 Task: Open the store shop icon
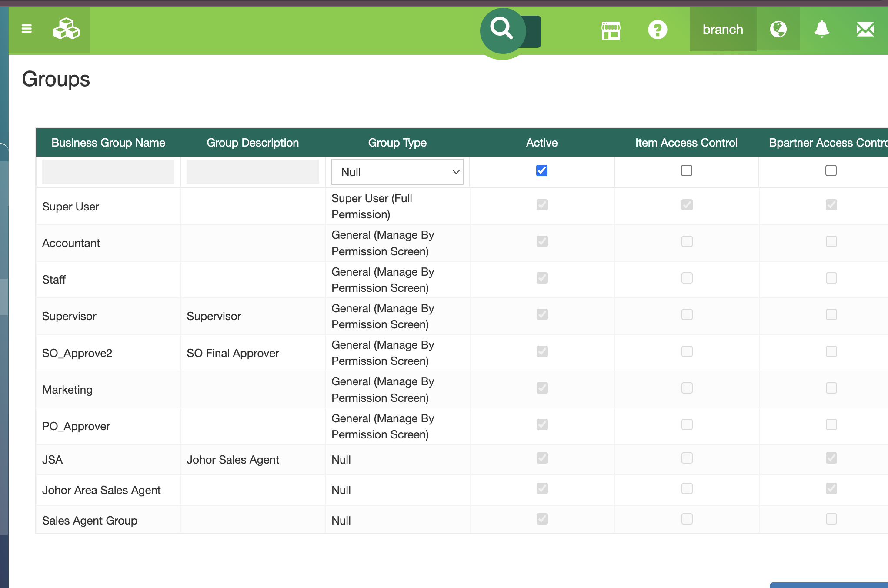click(x=611, y=30)
